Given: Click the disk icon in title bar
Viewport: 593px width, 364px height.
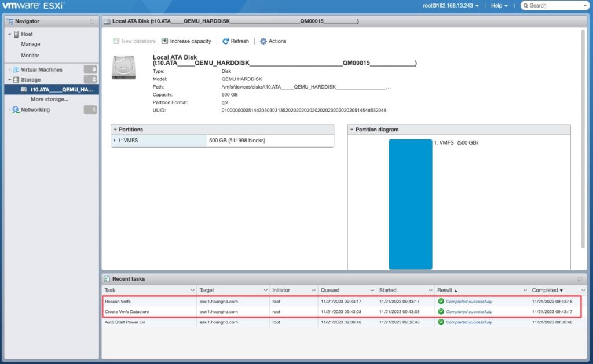Looking at the screenshot, I should pos(107,21).
